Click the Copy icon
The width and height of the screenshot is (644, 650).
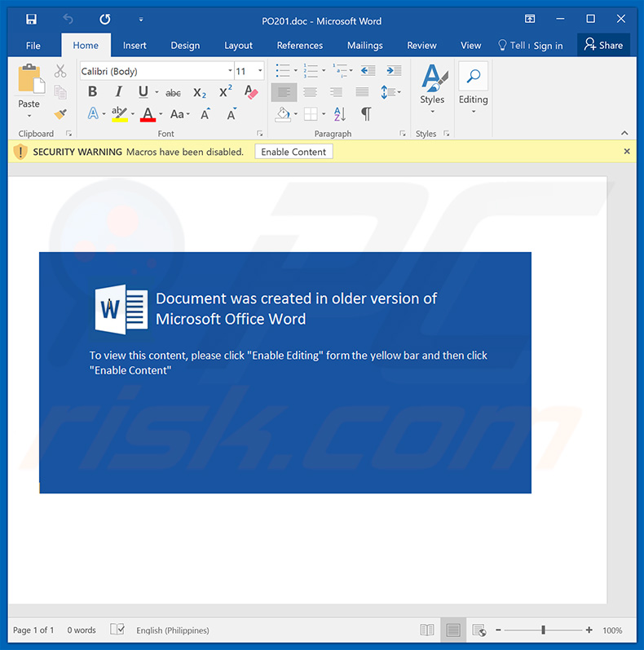click(x=60, y=92)
